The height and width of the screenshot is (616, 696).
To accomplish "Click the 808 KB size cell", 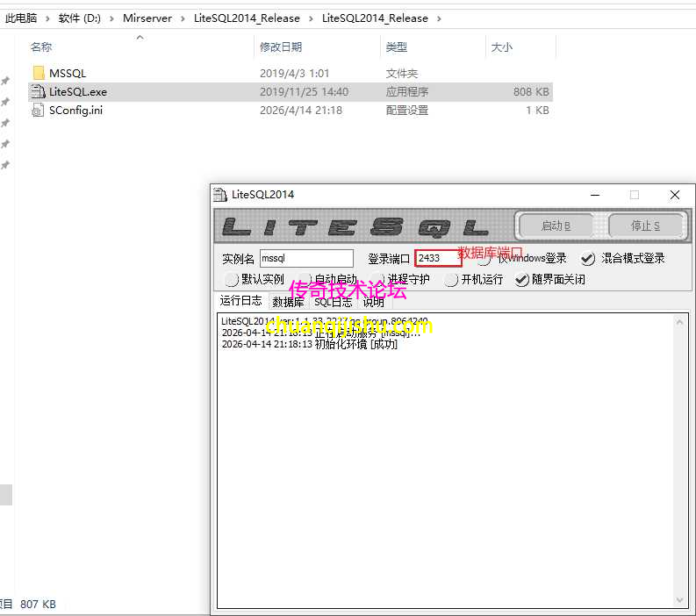I will (x=531, y=92).
